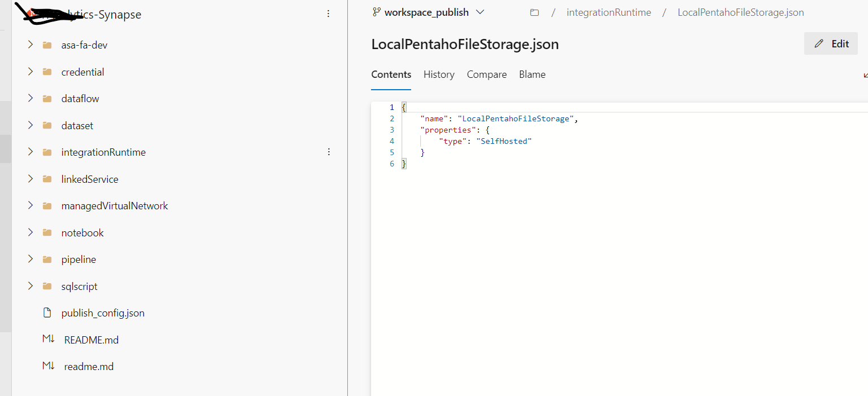Select the notebook folder

coord(82,232)
